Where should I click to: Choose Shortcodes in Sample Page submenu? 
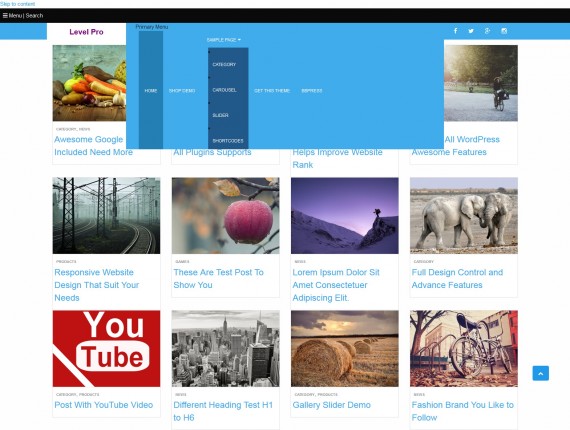pyautogui.click(x=228, y=141)
